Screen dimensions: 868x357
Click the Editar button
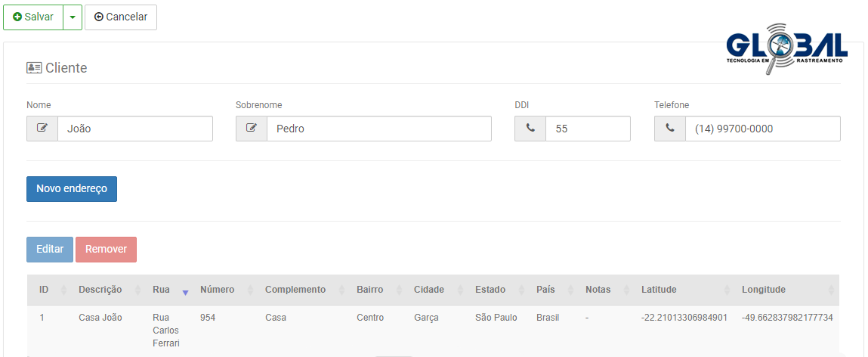click(50, 250)
